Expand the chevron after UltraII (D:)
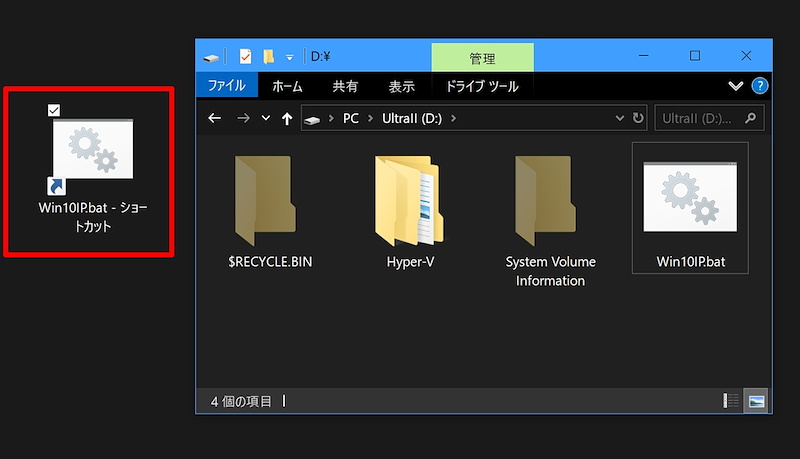The width and height of the screenshot is (800, 459). [x=453, y=119]
